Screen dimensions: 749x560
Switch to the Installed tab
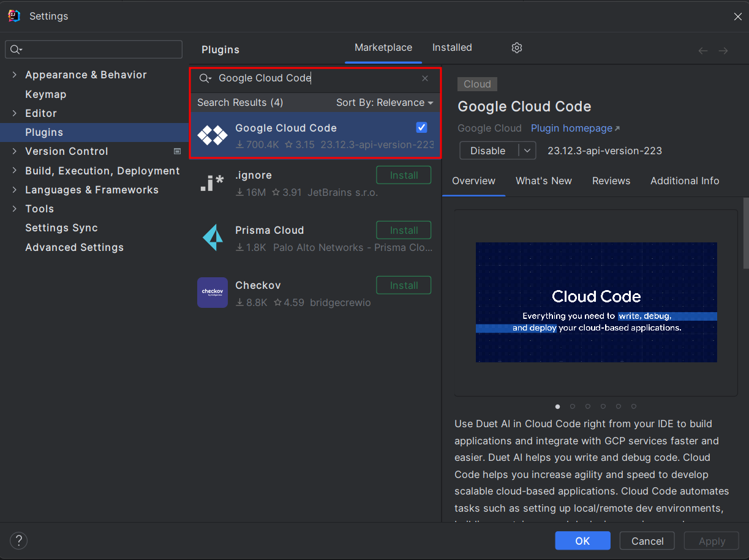452,48
